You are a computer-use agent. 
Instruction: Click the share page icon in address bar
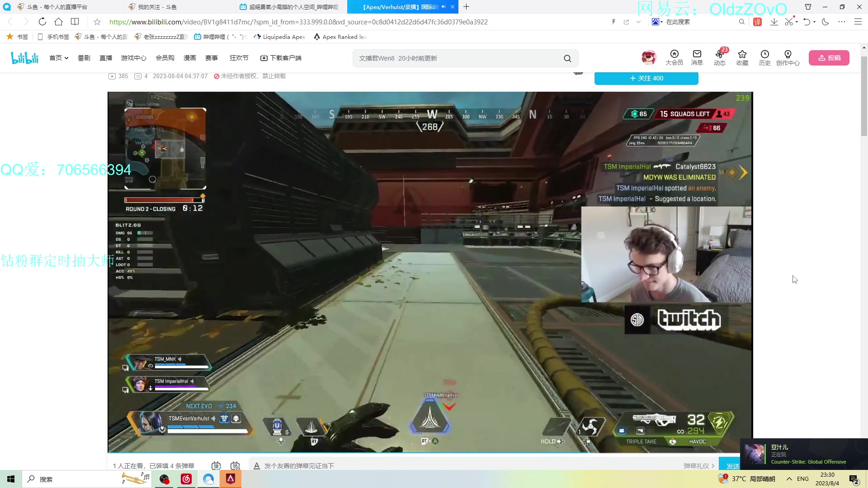tap(626, 22)
